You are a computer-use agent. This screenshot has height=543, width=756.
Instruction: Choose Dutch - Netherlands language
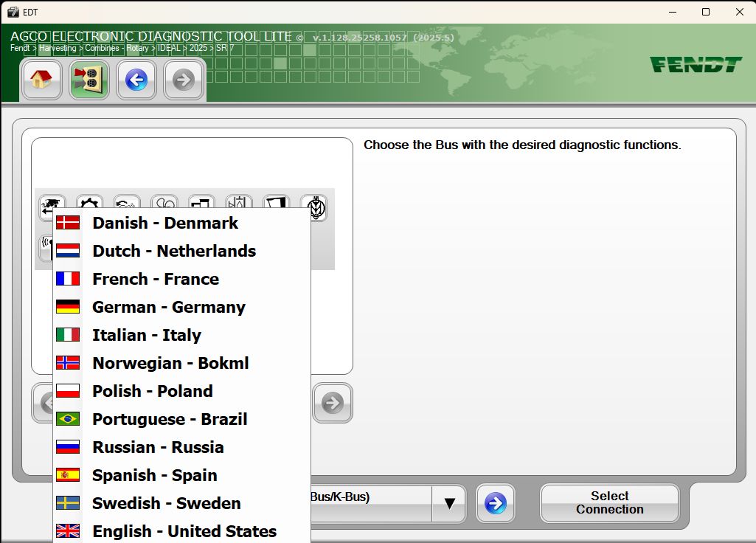coord(181,251)
